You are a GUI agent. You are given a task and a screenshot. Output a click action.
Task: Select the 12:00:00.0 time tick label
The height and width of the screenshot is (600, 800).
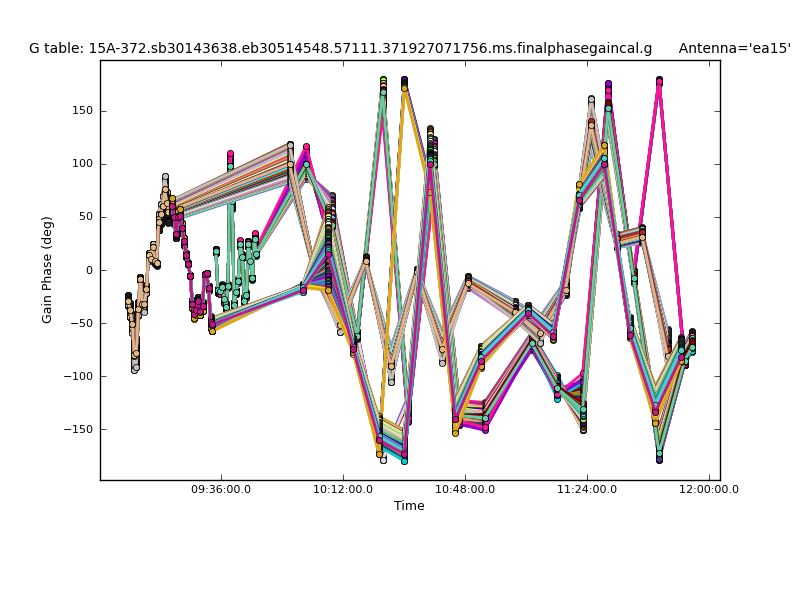click(709, 489)
